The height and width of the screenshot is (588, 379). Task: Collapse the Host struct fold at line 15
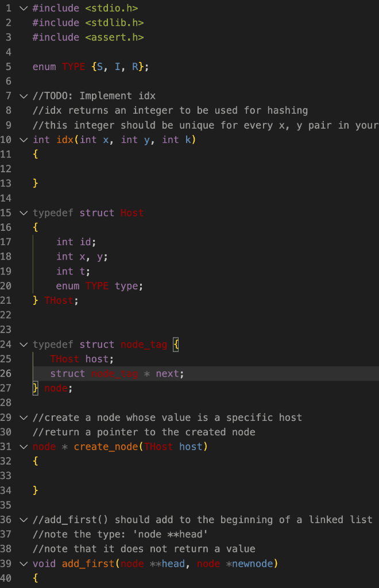pyautogui.click(x=24, y=213)
